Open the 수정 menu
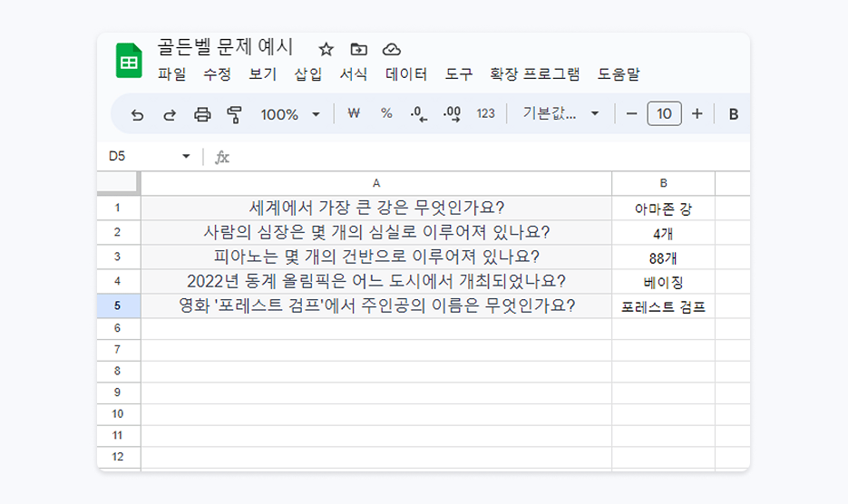The image size is (848, 504). coord(218,74)
